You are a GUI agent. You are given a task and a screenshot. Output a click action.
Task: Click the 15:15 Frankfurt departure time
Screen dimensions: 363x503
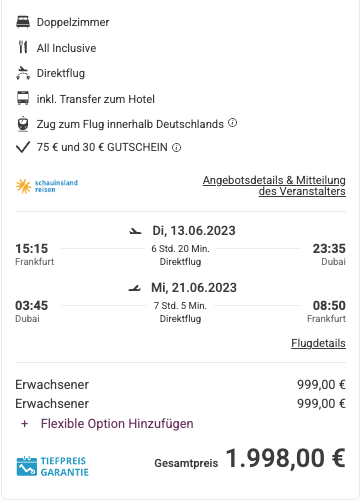[x=32, y=249]
